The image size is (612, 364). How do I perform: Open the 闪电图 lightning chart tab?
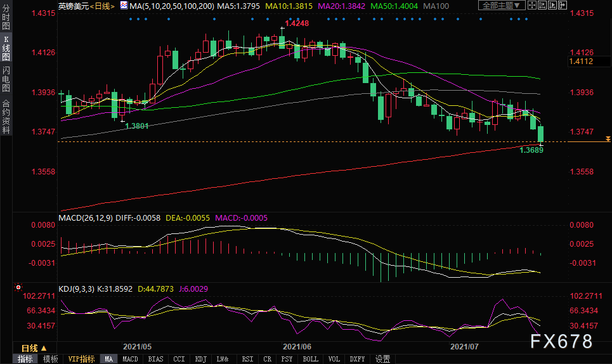pyautogui.click(x=6, y=79)
